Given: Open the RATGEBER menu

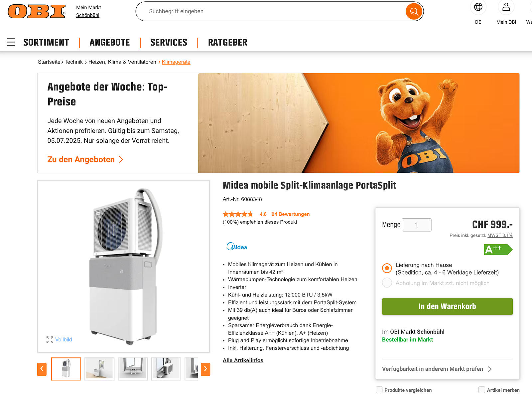Looking at the screenshot, I should point(228,42).
